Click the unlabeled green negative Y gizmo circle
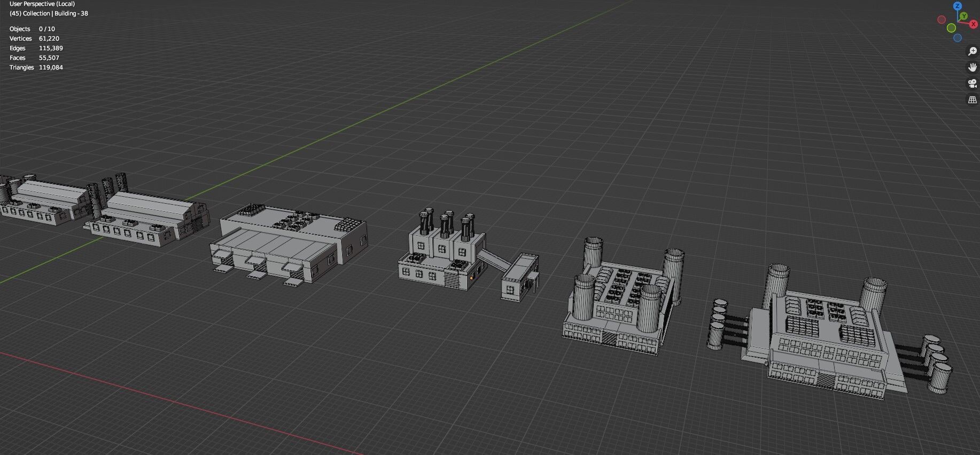This screenshot has width=980, height=455. [x=952, y=28]
